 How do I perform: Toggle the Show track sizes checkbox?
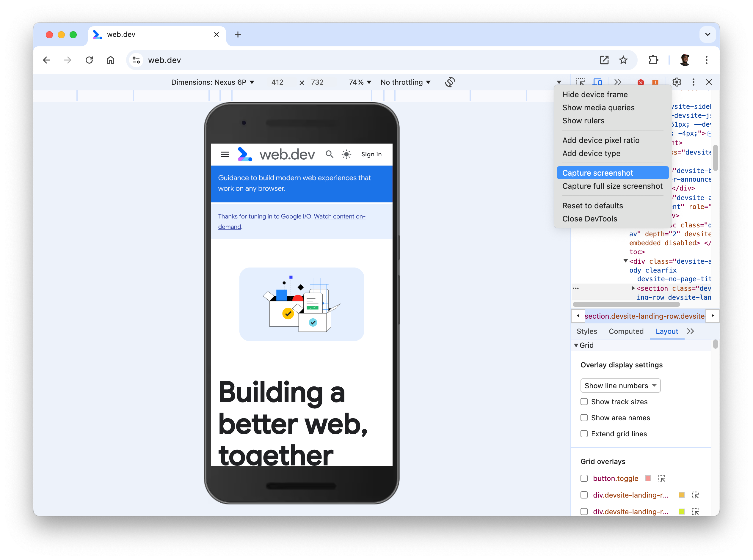(584, 401)
